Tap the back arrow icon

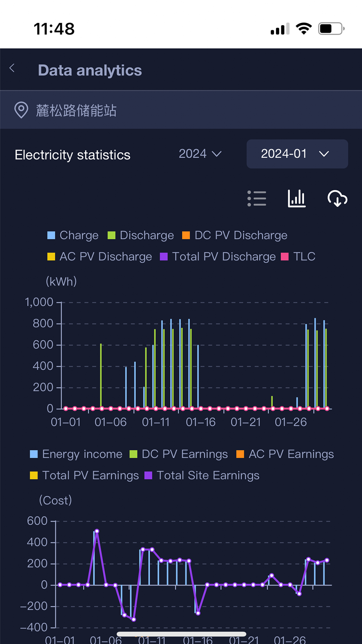pyautogui.click(x=12, y=68)
